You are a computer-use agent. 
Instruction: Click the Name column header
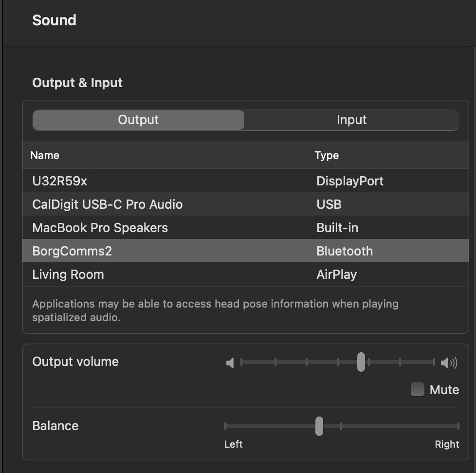coord(45,155)
